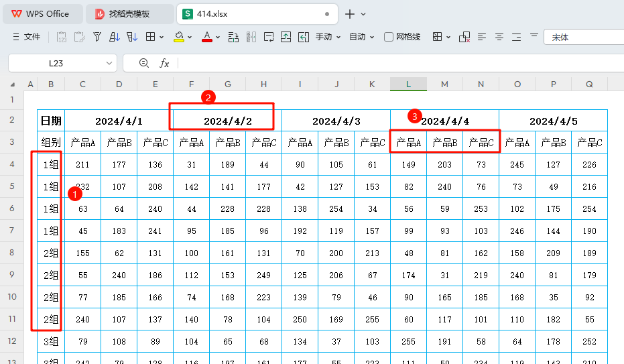This screenshot has height=364, width=624.
Task: Click the grayed text-to-columns split icon
Action: click(x=251, y=37)
